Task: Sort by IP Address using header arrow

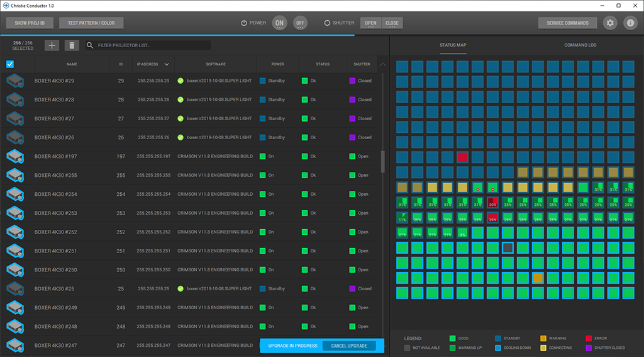Action: point(167,64)
